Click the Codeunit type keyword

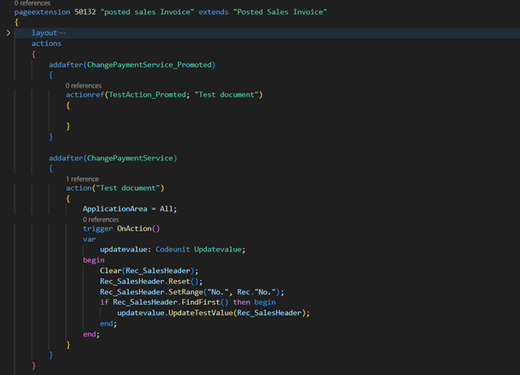[x=172, y=249]
